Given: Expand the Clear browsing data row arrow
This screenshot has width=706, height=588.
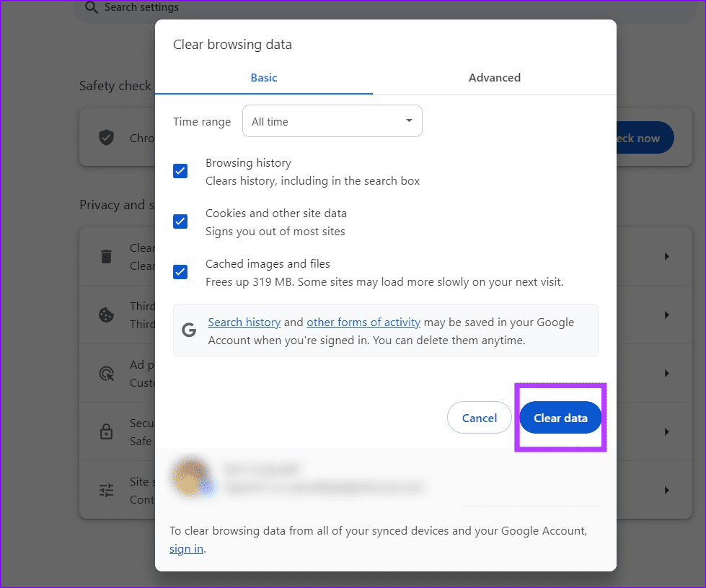Looking at the screenshot, I should point(667,256).
